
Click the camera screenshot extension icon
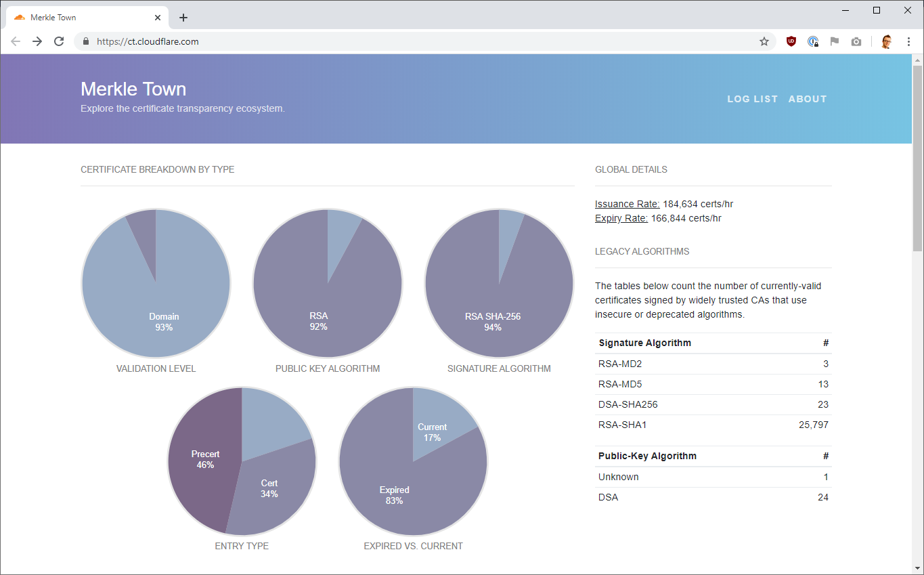(856, 41)
